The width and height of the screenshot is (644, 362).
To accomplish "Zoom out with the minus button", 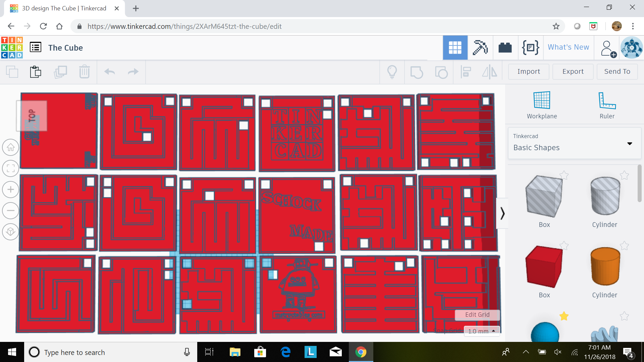I will [11, 210].
